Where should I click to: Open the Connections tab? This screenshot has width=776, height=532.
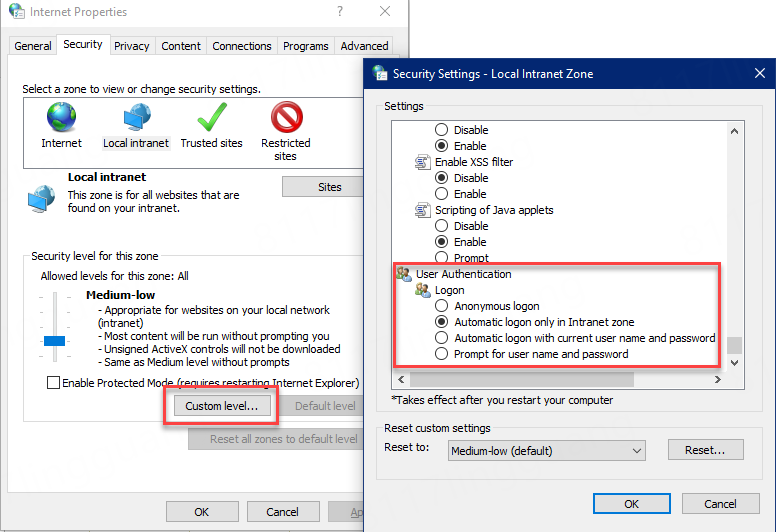coord(241,46)
